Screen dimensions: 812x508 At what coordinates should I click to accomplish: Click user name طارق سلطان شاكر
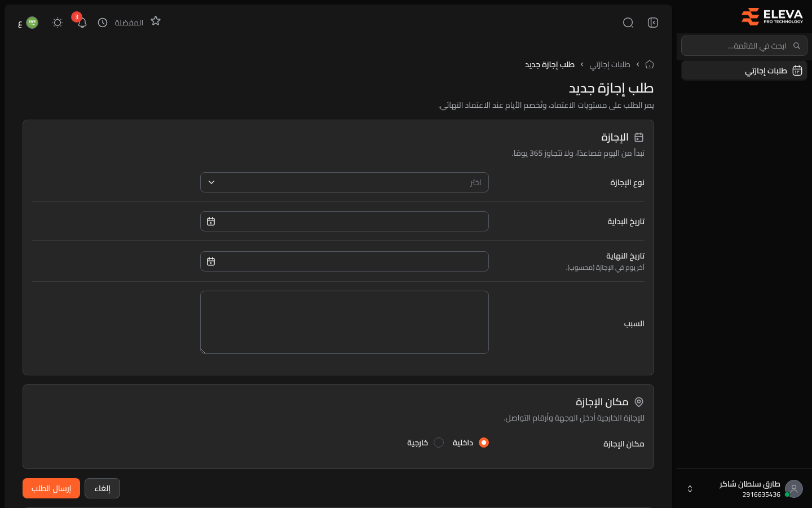pyautogui.click(x=749, y=484)
